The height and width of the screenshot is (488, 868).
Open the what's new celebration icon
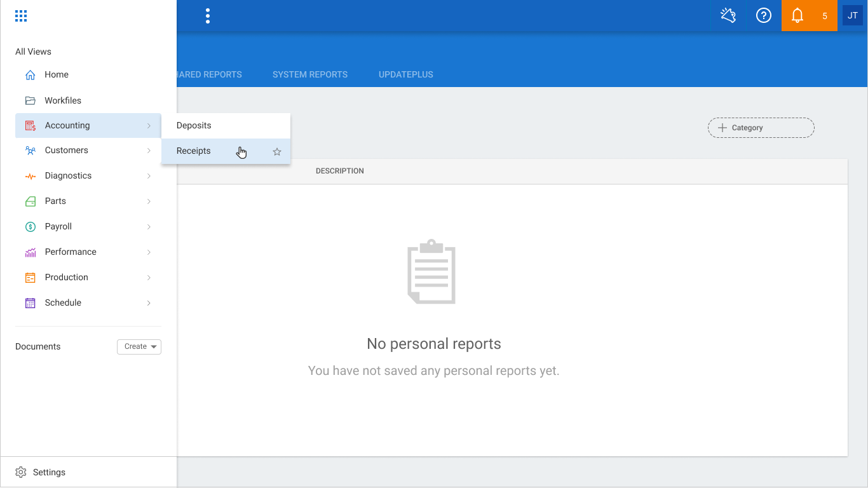(728, 16)
